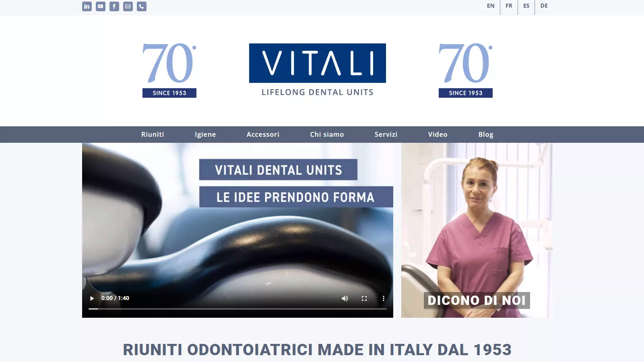Open the Video menu item
The image size is (644, 362).
pos(438,134)
